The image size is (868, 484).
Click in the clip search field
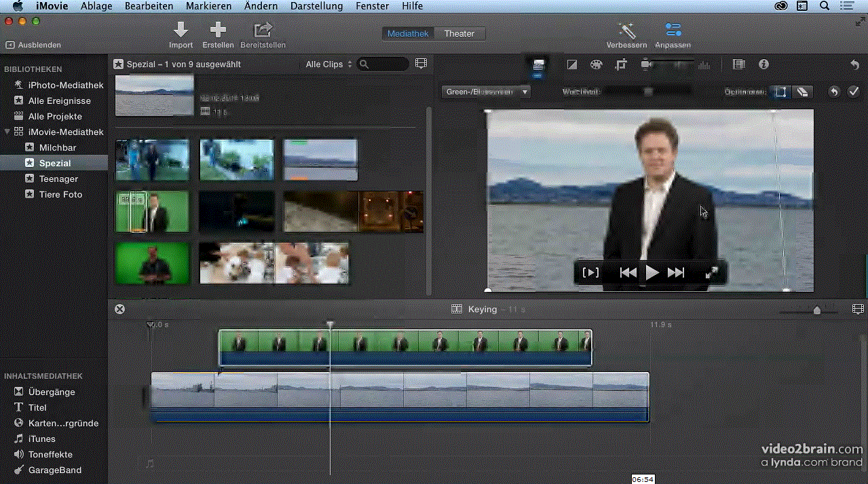383,64
